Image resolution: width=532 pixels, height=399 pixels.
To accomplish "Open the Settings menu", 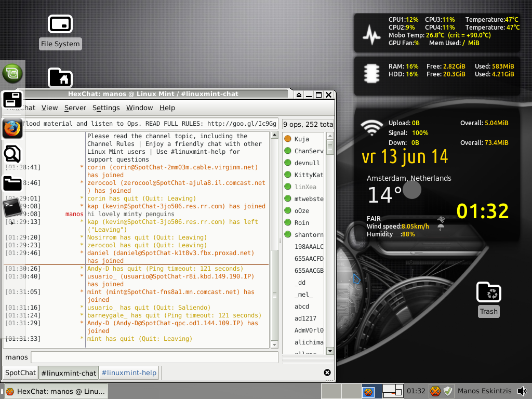I will point(106,108).
